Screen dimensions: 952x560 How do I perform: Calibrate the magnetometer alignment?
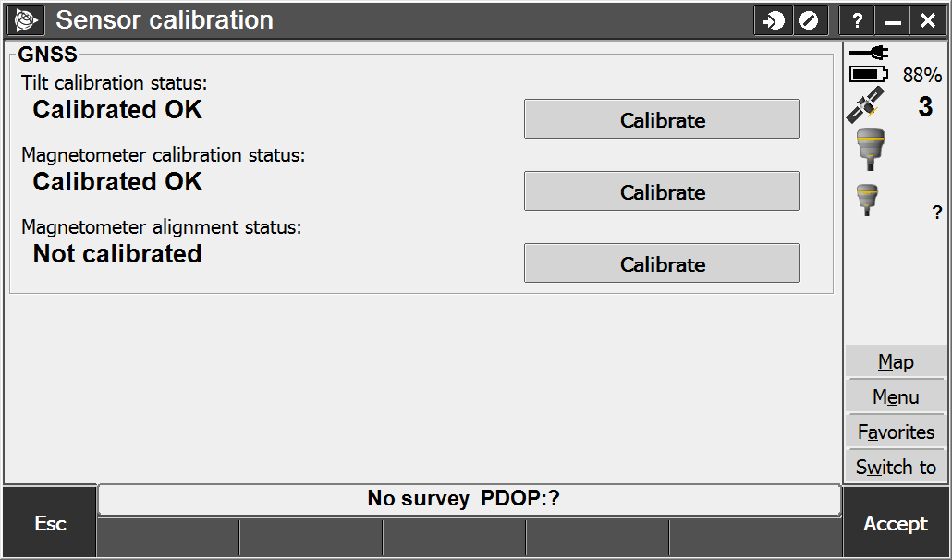[662, 263]
